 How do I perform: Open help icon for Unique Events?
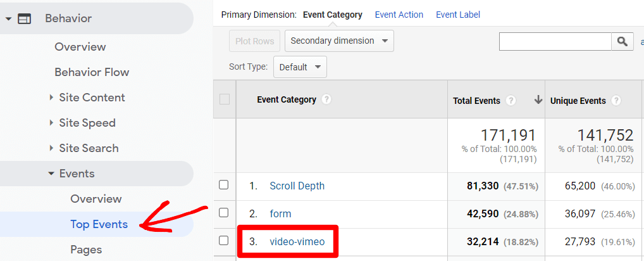(616, 101)
